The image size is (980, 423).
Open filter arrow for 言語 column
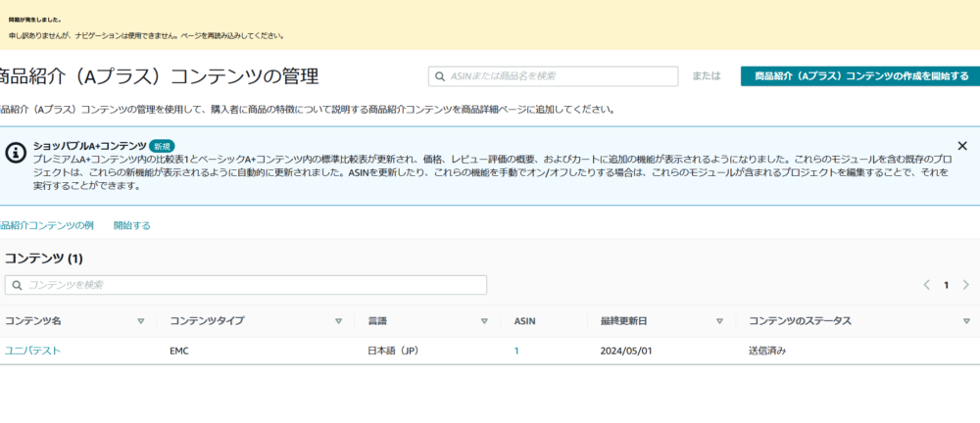[484, 321]
